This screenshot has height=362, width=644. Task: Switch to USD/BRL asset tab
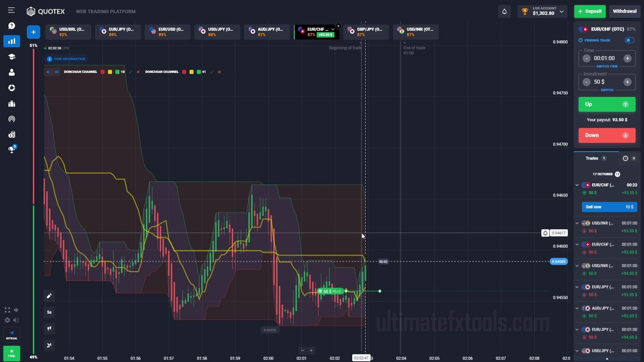[68, 32]
